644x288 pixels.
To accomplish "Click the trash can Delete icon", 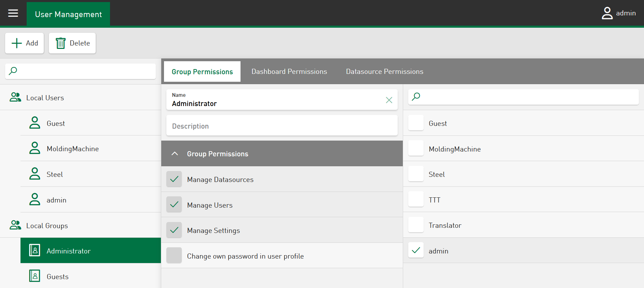I will (60, 43).
